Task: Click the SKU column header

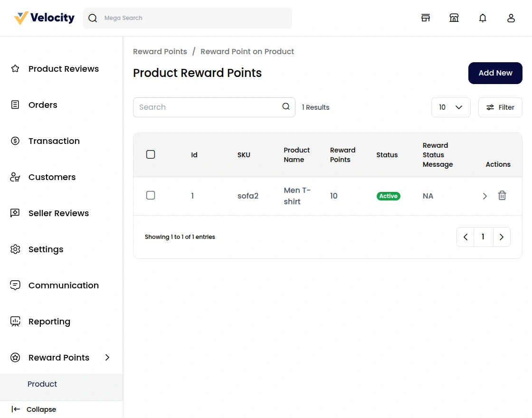Action: tap(244, 155)
